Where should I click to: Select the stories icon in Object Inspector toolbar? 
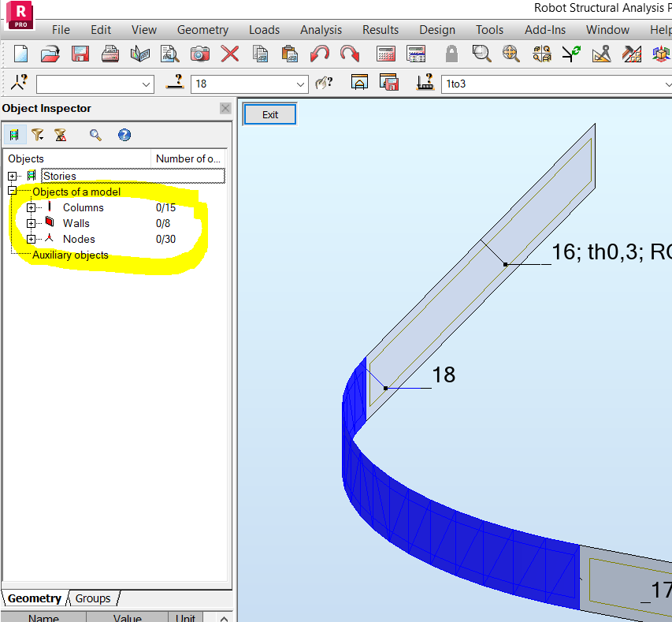pos(14,135)
